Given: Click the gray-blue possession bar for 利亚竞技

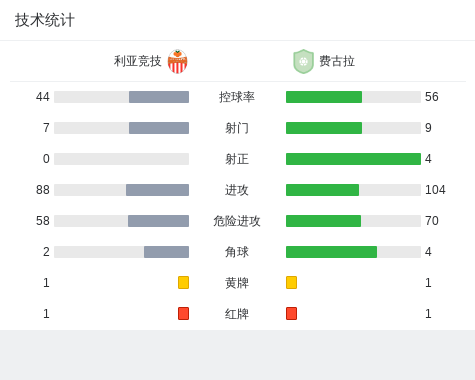Looking at the screenshot, I should pos(159,97).
